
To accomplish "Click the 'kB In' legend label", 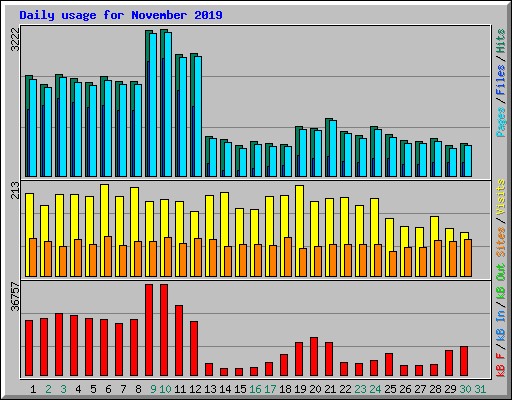I will [x=501, y=325].
